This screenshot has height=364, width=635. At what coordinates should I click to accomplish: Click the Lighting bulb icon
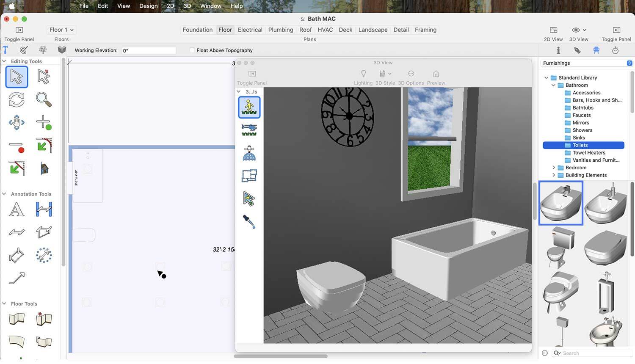pyautogui.click(x=363, y=74)
